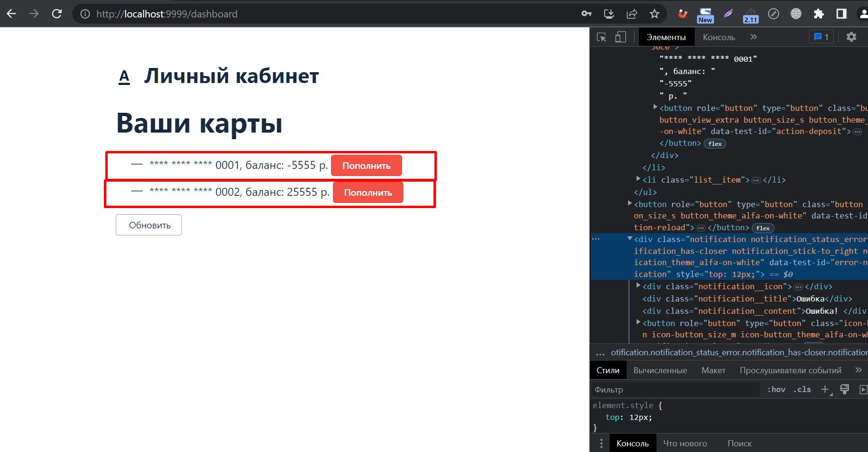The height and width of the screenshot is (452, 868).
Task: Open DevTools settings via the gear icon
Action: [x=851, y=36]
